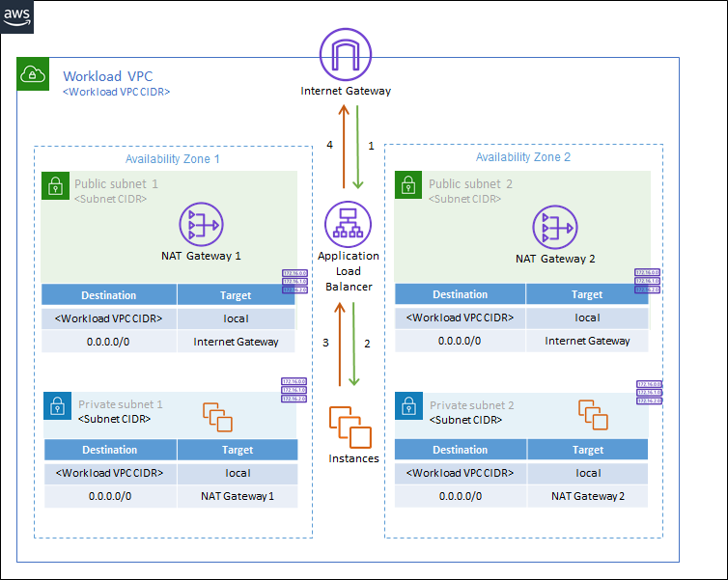
Task: Click the center Instances icon
Action: (349, 427)
